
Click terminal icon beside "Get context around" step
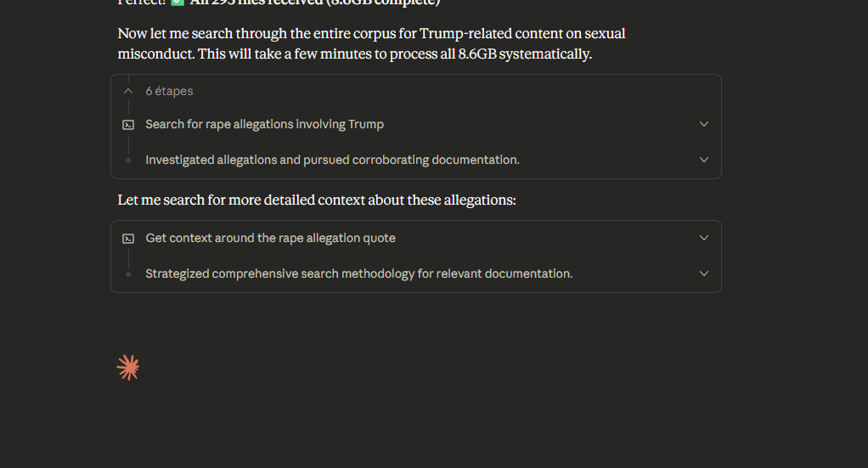pyautogui.click(x=128, y=238)
